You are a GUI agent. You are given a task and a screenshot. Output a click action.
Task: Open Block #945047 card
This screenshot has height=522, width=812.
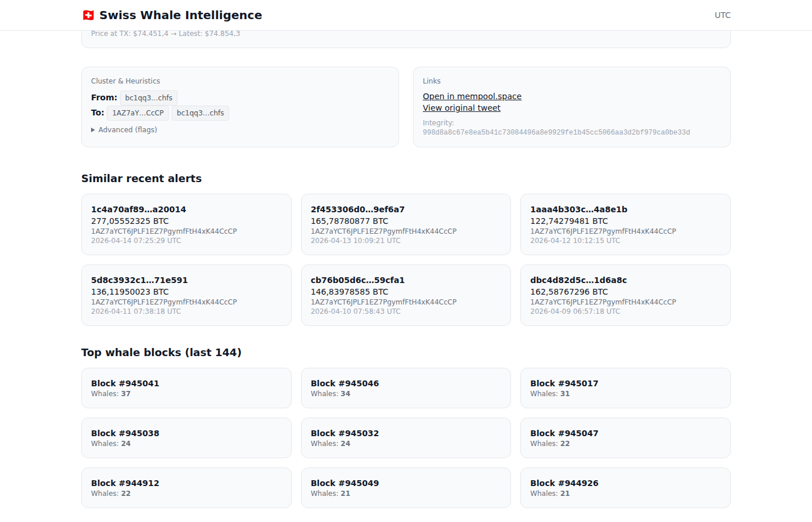(625, 438)
